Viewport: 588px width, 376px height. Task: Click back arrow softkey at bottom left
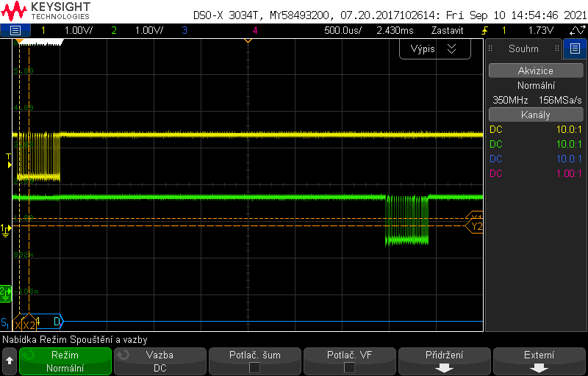[x=10, y=361]
